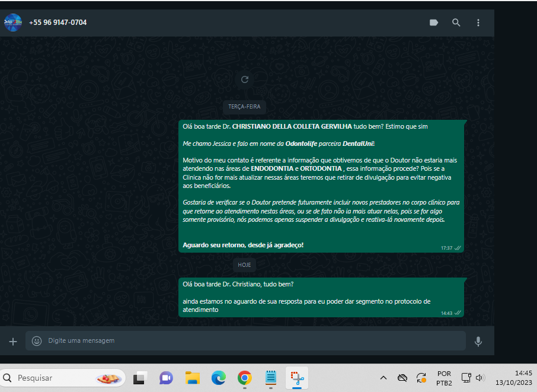This screenshot has width=537, height=392.
Task: Open the Teams Chat taskbar icon
Action: point(166,378)
